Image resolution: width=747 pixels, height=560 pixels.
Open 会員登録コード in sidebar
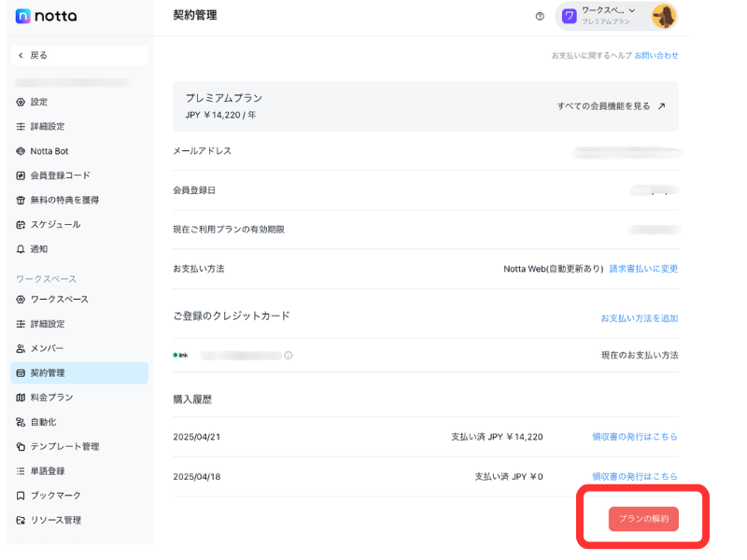pyautogui.click(x=60, y=175)
